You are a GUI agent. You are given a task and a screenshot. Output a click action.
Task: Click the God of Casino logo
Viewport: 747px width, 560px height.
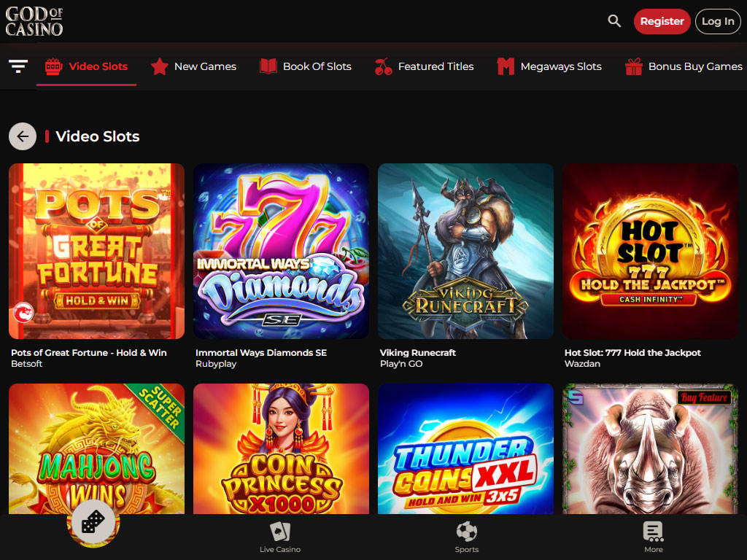tap(34, 21)
